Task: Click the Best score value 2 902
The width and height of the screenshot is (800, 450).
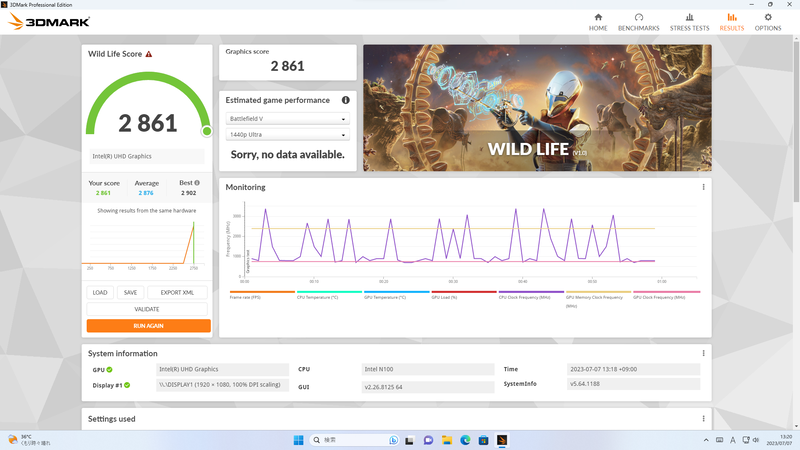Action: (x=188, y=193)
